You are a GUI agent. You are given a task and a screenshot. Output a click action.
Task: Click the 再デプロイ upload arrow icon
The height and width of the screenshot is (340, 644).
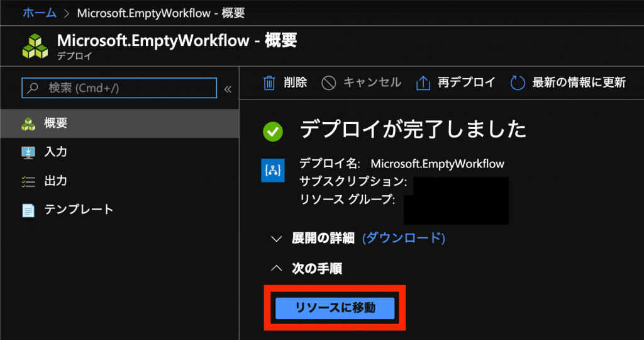[x=423, y=82]
